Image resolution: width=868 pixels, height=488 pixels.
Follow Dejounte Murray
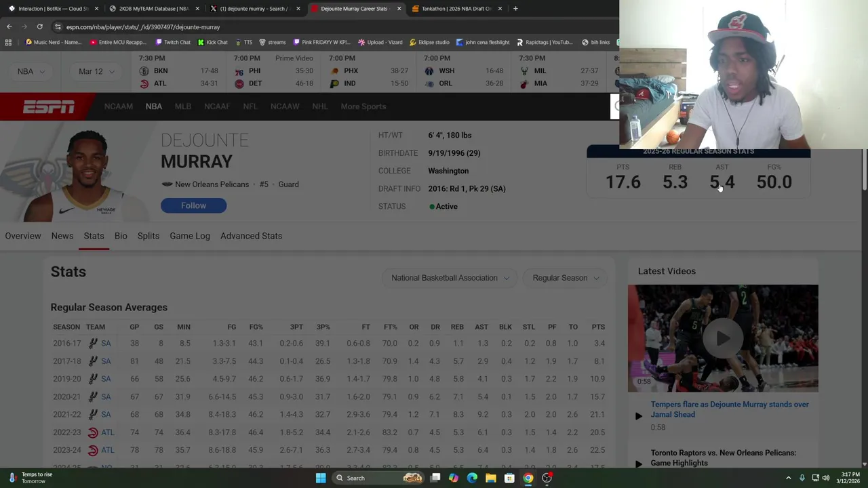point(193,205)
